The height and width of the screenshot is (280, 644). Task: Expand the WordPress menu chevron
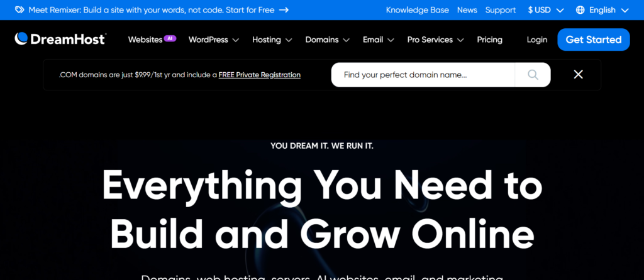pyautogui.click(x=235, y=40)
